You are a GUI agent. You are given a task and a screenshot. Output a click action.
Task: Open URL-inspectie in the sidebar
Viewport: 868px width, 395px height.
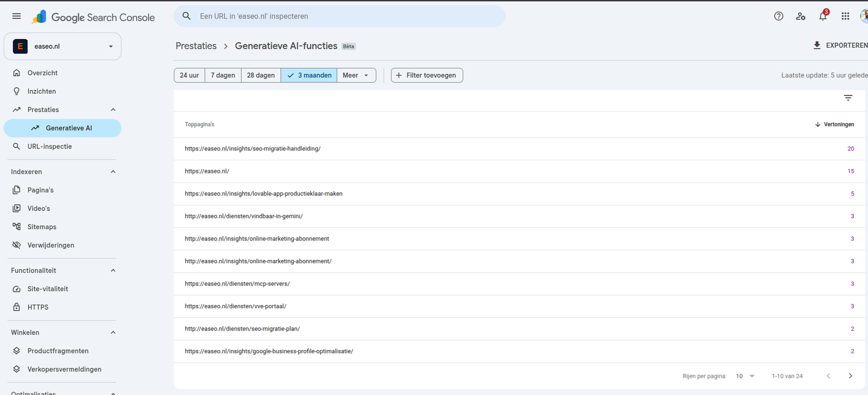(x=62, y=146)
